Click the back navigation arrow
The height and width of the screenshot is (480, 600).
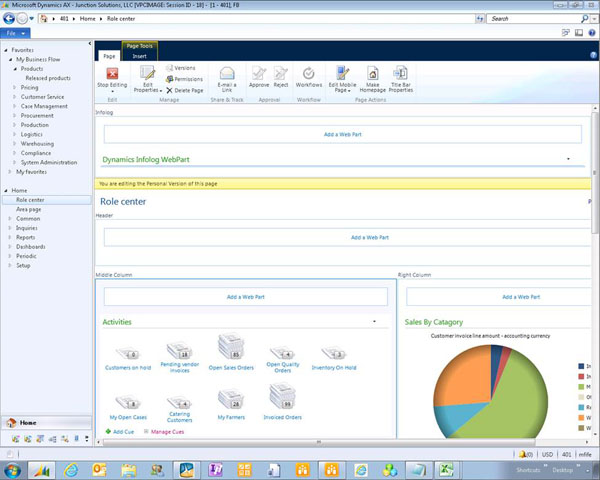pyautogui.click(x=9, y=18)
